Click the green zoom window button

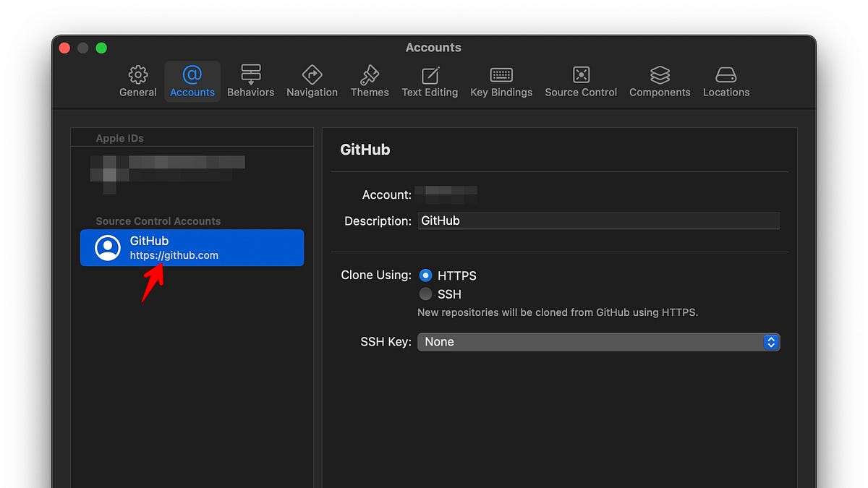(101, 48)
